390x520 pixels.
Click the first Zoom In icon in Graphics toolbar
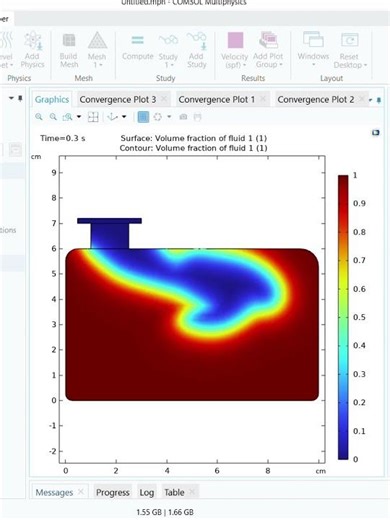click(x=39, y=117)
